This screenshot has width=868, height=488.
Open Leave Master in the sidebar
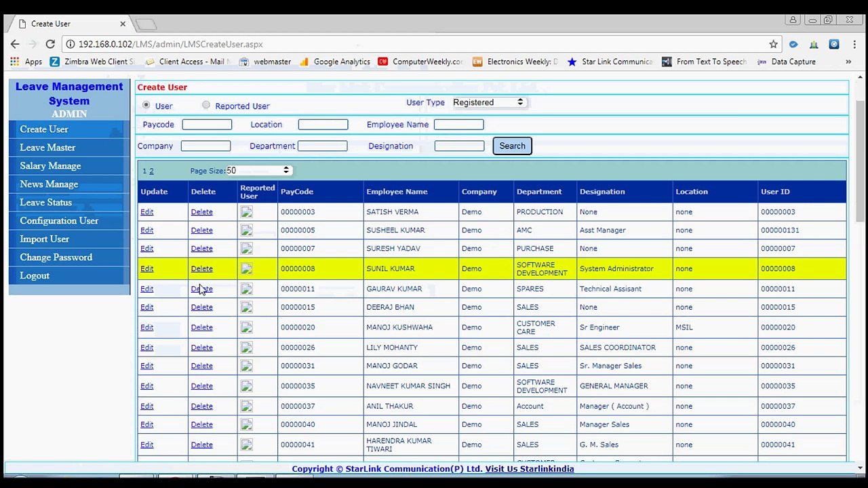[47, 148]
